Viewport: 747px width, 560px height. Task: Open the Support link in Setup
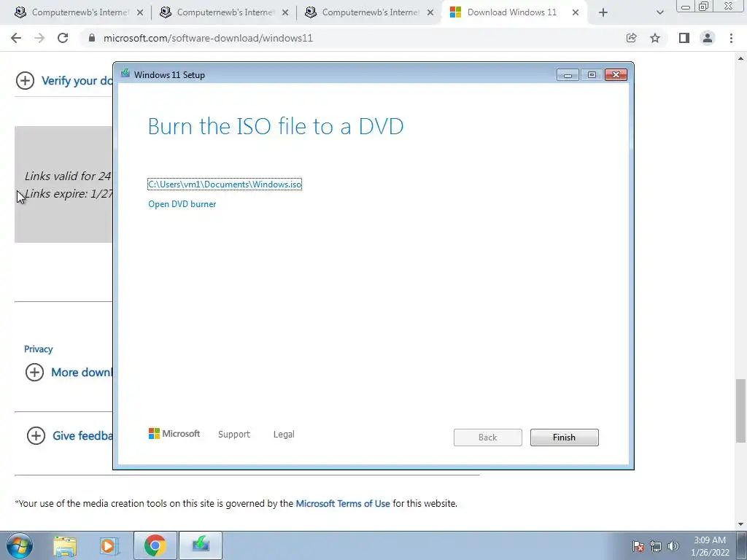pos(234,435)
